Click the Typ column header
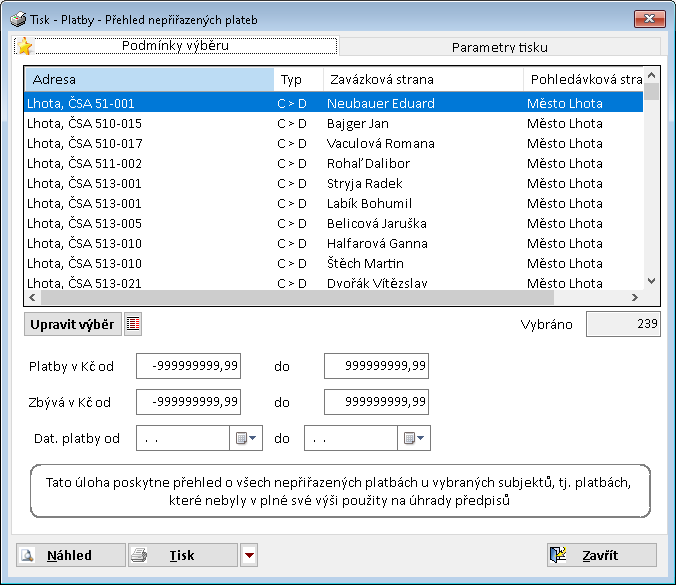 [x=297, y=79]
